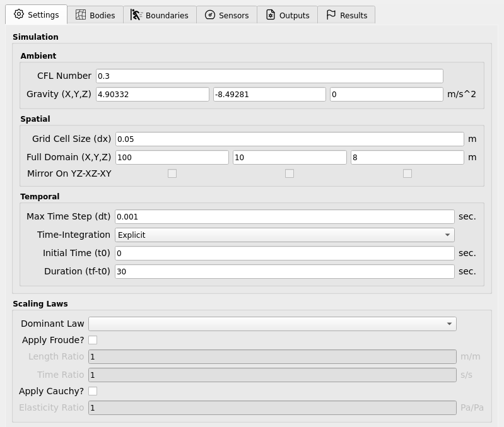Image resolution: width=504 pixels, height=427 pixels.
Task: Enable mirror on XY plane checkbox
Action: [x=407, y=173]
